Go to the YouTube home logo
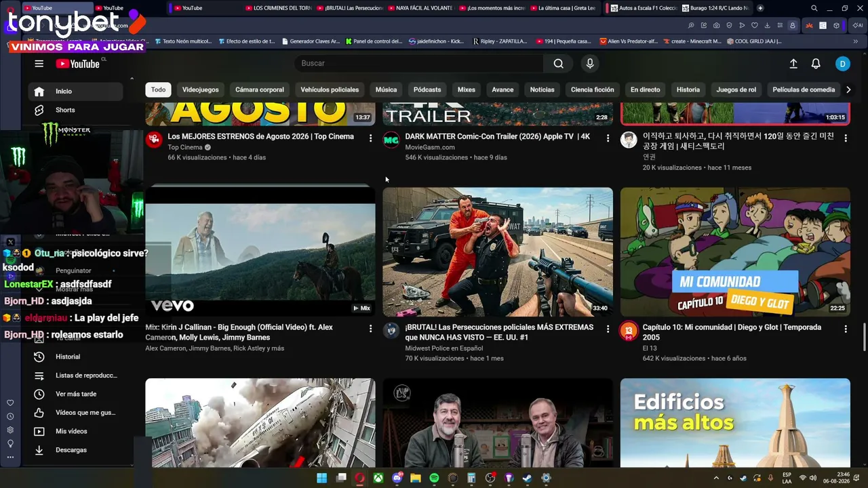 (x=78, y=64)
